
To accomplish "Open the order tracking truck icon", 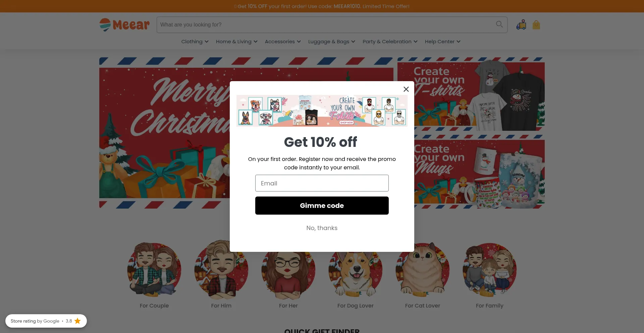I will pyautogui.click(x=521, y=25).
